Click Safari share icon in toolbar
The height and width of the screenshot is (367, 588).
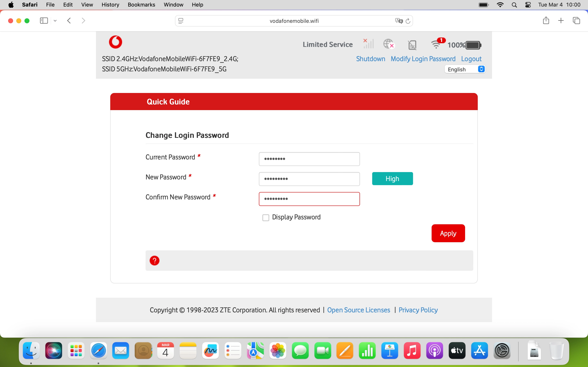click(x=546, y=21)
